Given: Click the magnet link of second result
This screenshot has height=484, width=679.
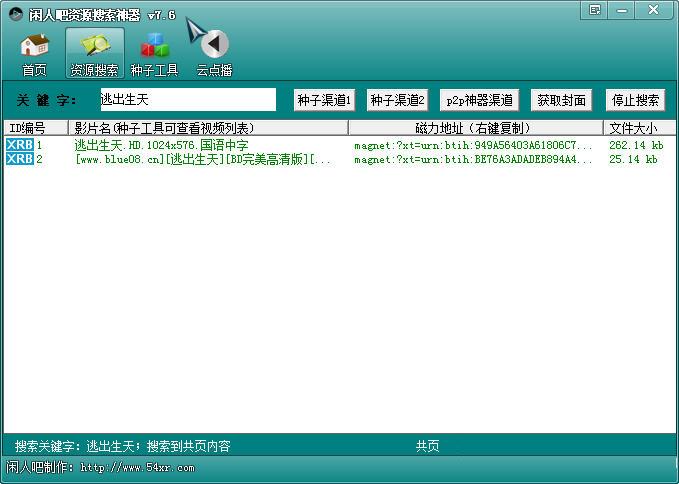Looking at the screenshot, I should pyautogui.click(x=473, y=159).
